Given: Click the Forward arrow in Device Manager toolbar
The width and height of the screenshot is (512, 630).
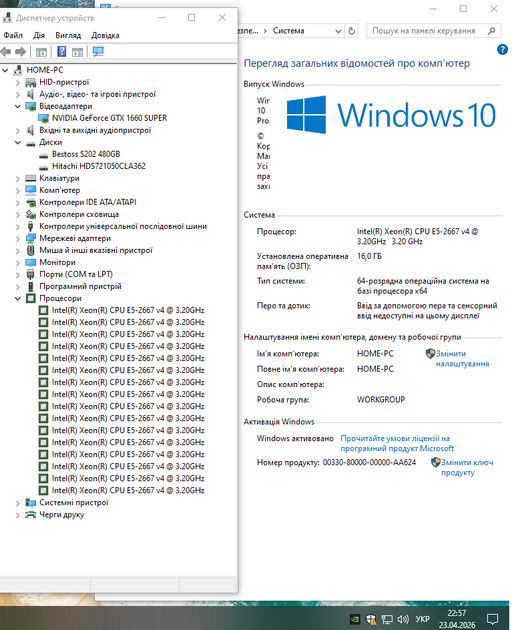Looking at the screenshot, I should (x=20, y=51).
